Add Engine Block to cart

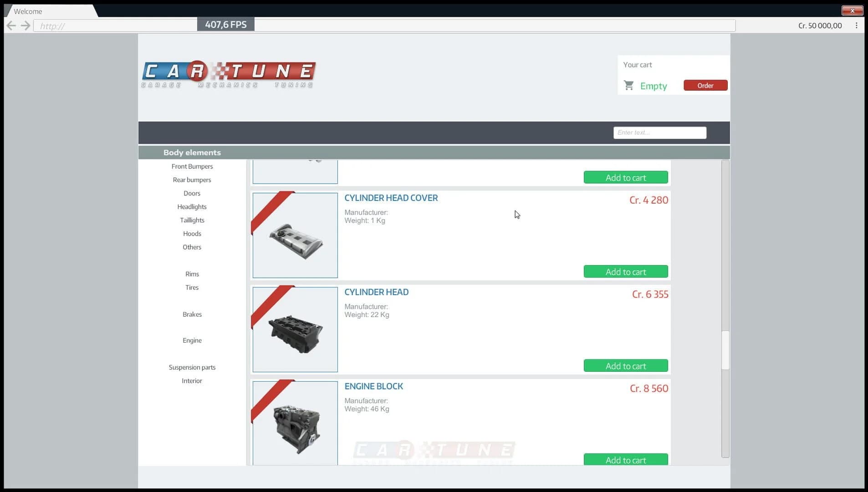[625, 460]
